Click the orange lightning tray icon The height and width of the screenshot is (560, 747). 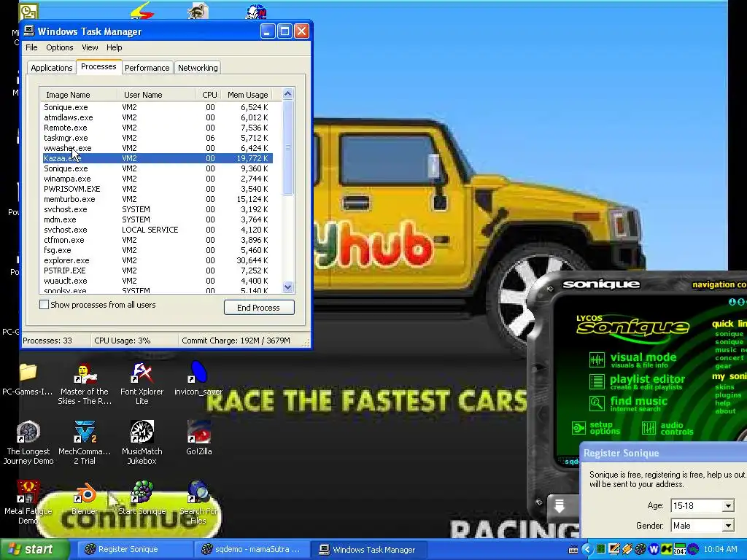point(627,550)
